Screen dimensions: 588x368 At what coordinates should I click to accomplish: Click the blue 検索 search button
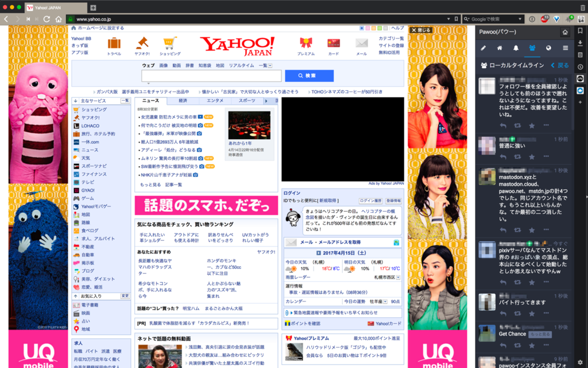click(310, 75)
